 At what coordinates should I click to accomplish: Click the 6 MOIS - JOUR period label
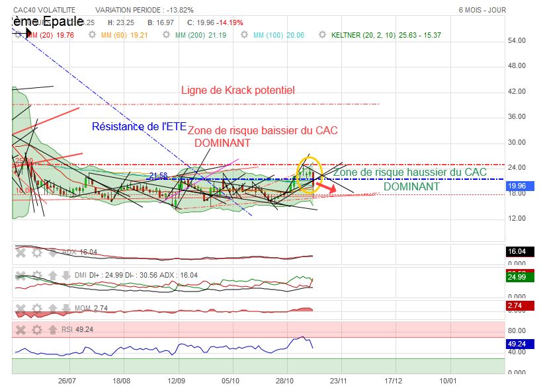pos(482,10)
